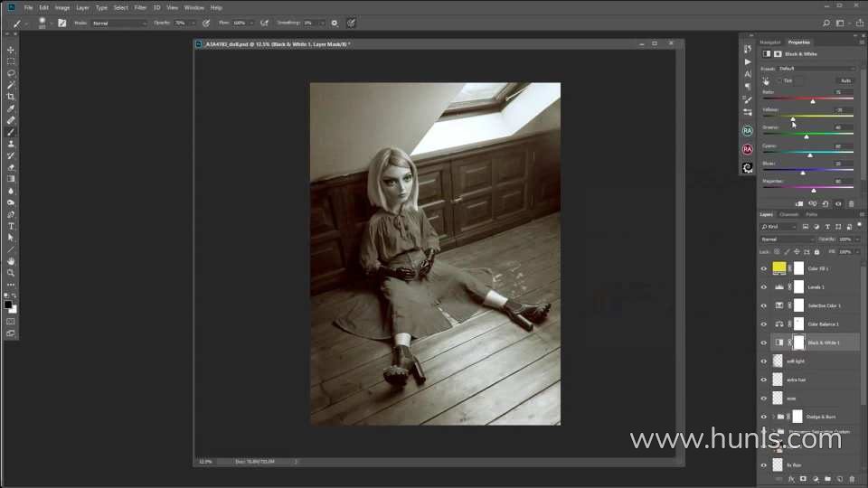Select the Eyedropper tool
The image size is (868, 488).
click(x=11, y=108)
